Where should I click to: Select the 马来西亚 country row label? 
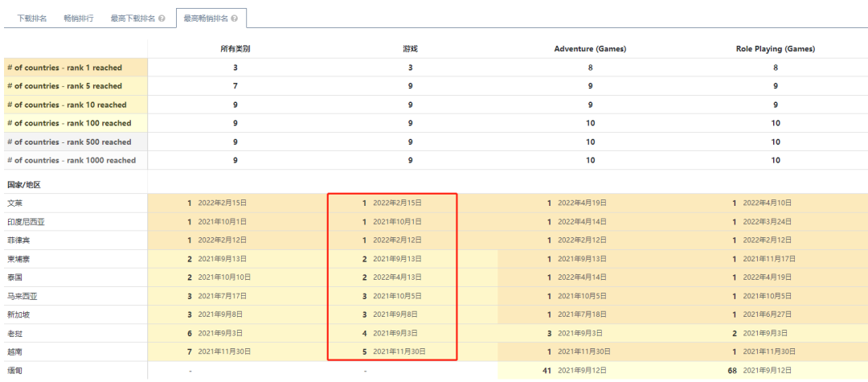coord(23,296)
